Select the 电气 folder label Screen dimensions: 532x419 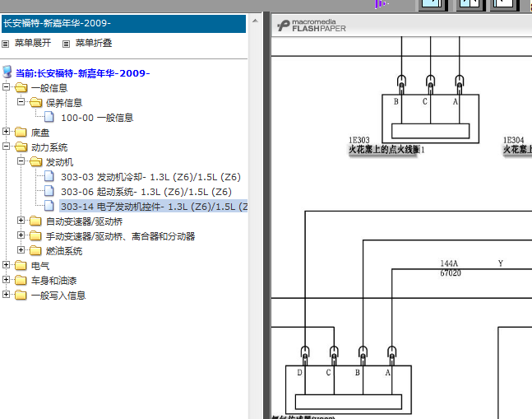tap(40, 266)
